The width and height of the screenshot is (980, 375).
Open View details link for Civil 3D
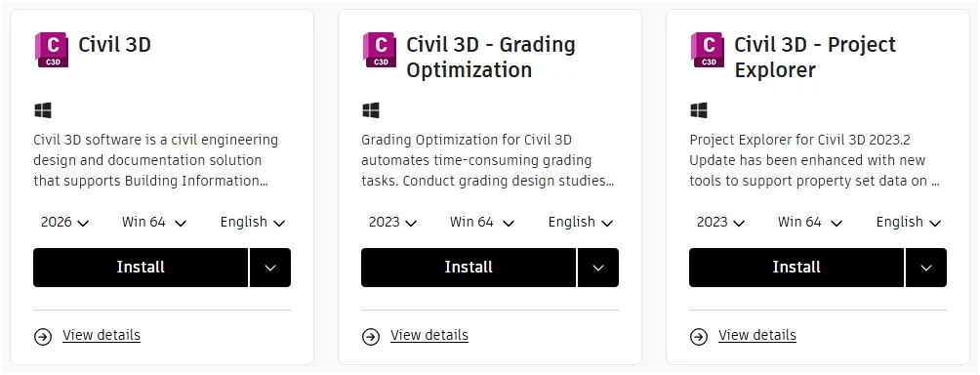[102, 335]
